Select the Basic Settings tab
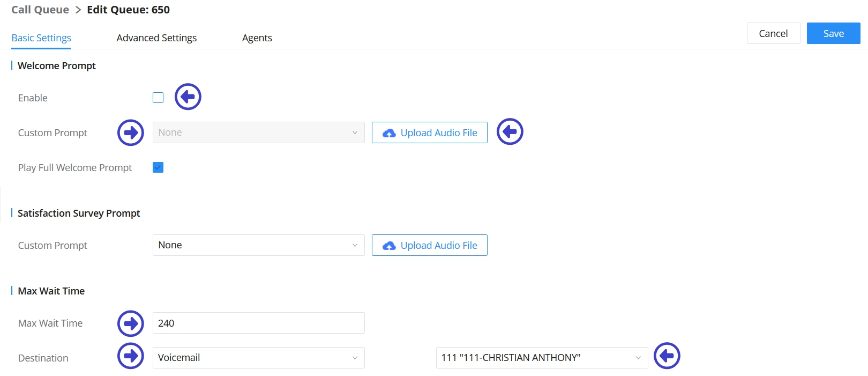 pos(41,38)
